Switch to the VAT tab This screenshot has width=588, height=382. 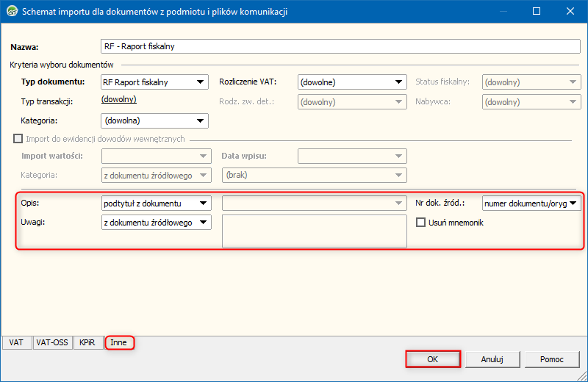pyautogui.click(x=16, y=342)
